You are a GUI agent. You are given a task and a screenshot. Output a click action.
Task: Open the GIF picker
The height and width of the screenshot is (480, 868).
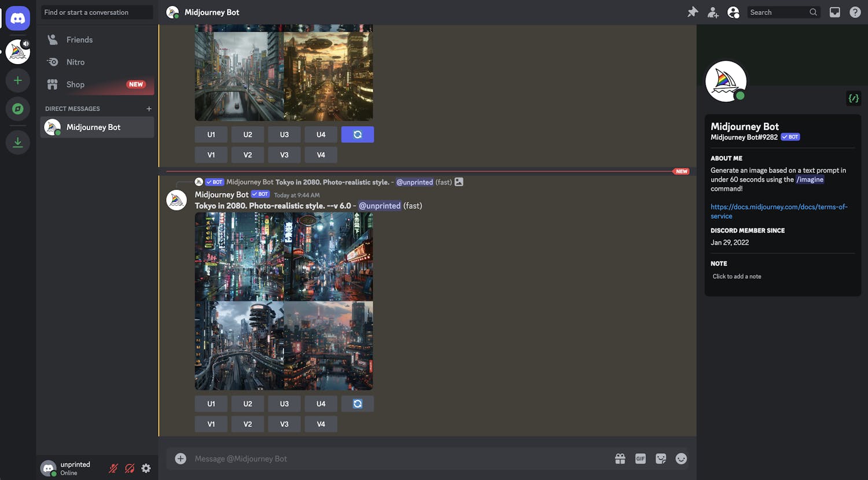(x=641, y=459)
